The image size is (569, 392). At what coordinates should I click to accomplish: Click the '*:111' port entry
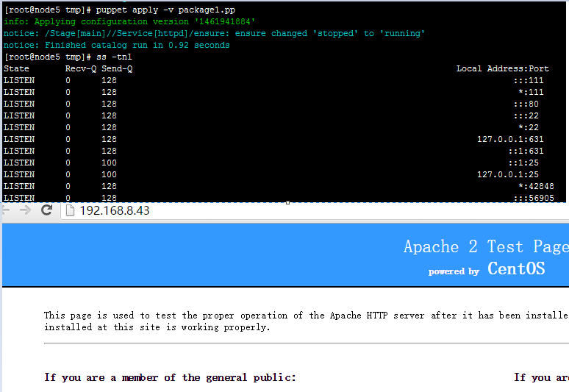coord(531,92)
